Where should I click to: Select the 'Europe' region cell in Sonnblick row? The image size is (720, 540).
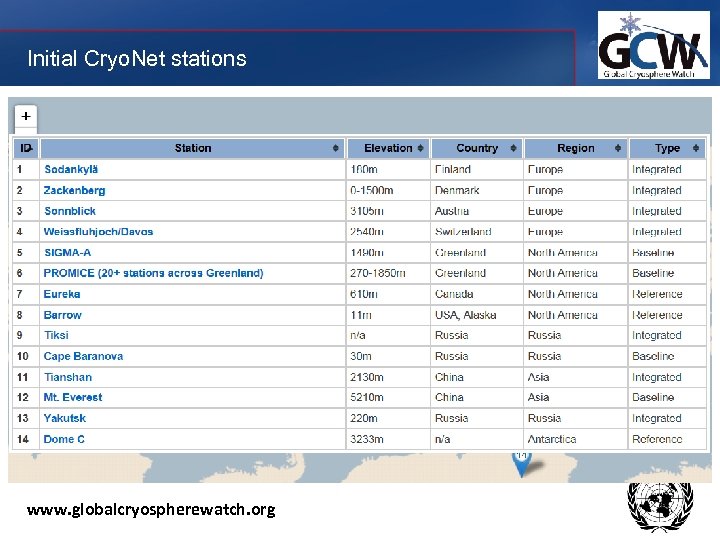pyautogui.click(x=576, y=211)
